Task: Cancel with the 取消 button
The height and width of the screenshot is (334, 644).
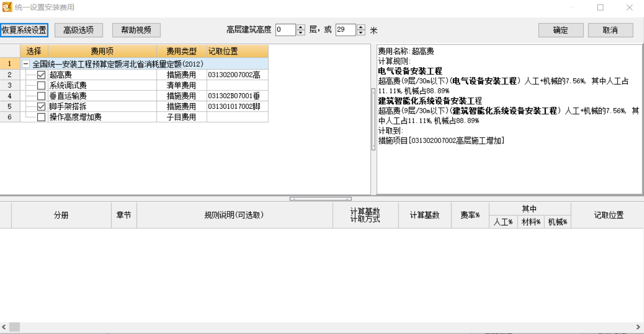Action: coord(610,30)
